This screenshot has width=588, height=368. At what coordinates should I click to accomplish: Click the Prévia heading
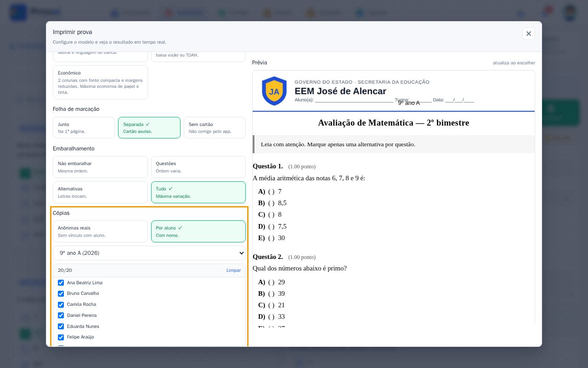260,63
